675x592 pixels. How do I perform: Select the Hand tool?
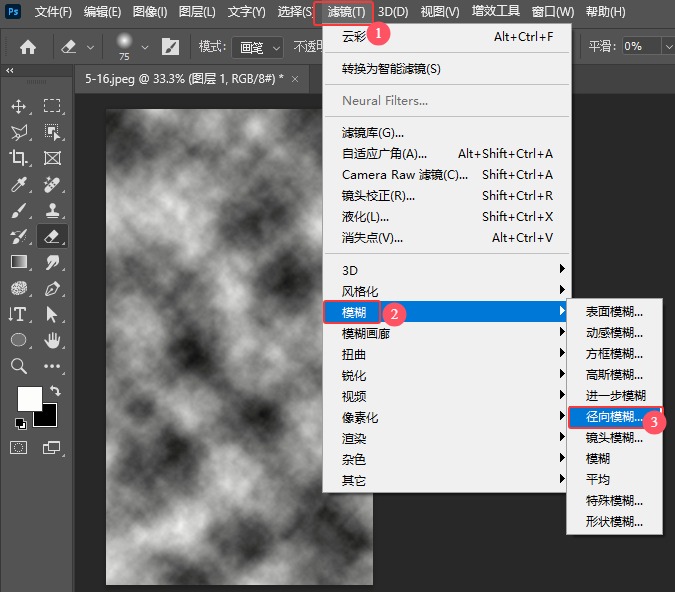point(52,340)
